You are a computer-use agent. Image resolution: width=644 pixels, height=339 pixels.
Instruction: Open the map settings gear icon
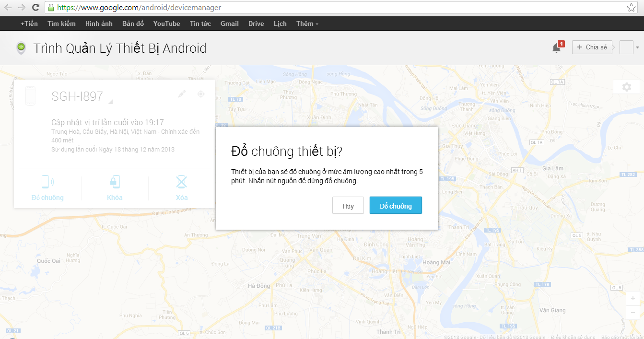click(626, 87)
